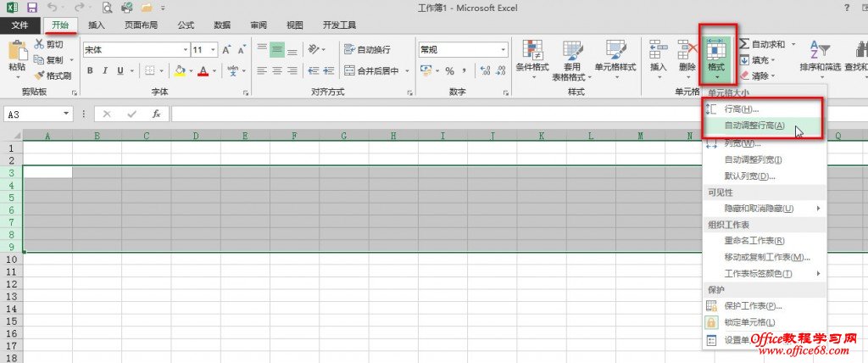Open the number format 常规 dropdown
The height and width of the screenshot is (363, 868).
pyautogui.click(x=504, y=50)
